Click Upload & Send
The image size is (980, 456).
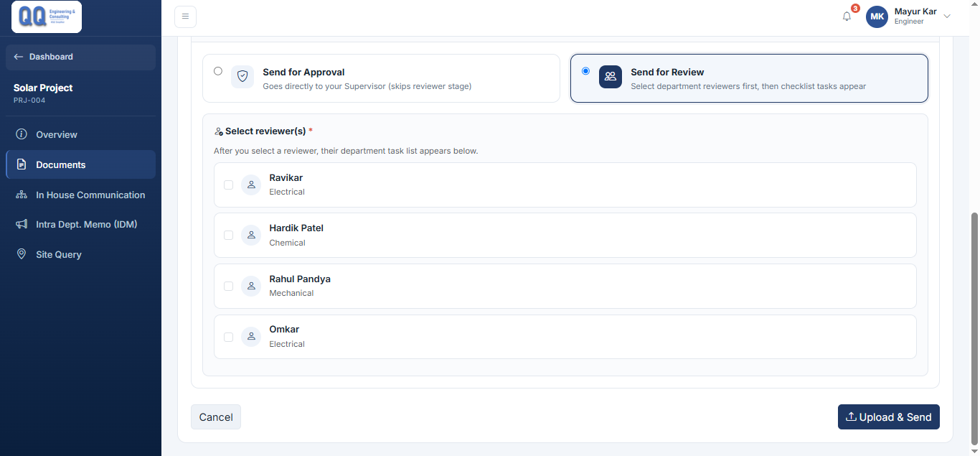[x=889, y=417]
